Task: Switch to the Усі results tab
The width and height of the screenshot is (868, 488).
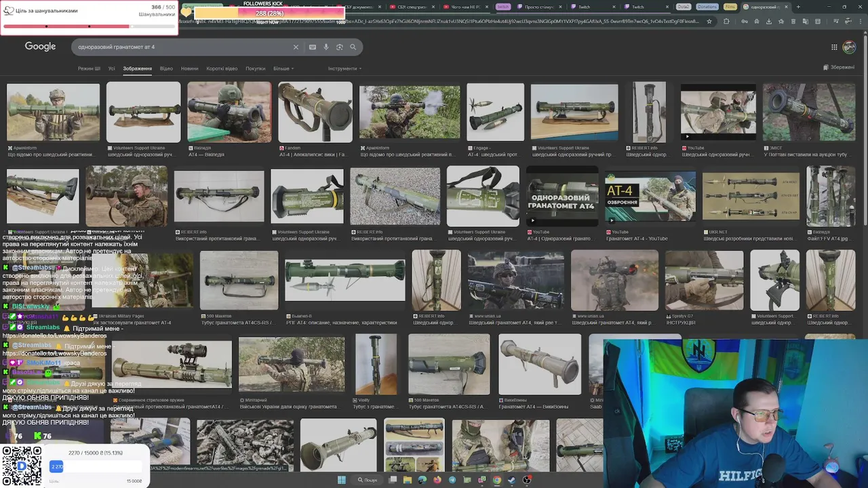Action: click(x=112, y=68)
